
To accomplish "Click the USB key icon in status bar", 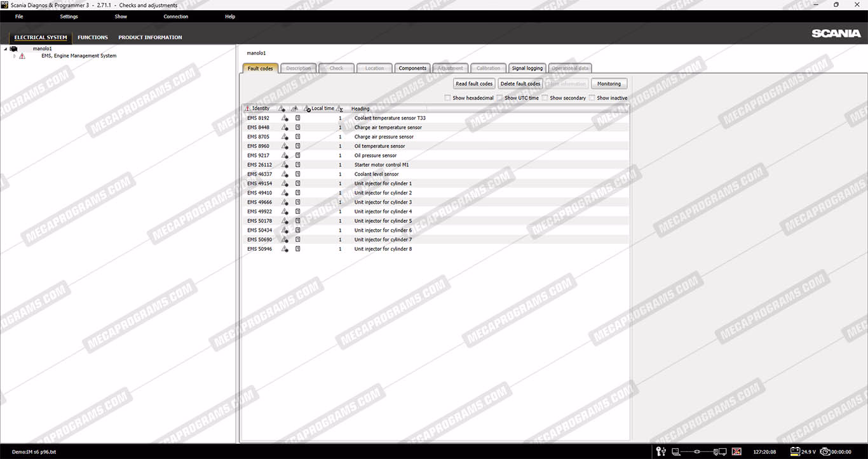I will point(661,451).
